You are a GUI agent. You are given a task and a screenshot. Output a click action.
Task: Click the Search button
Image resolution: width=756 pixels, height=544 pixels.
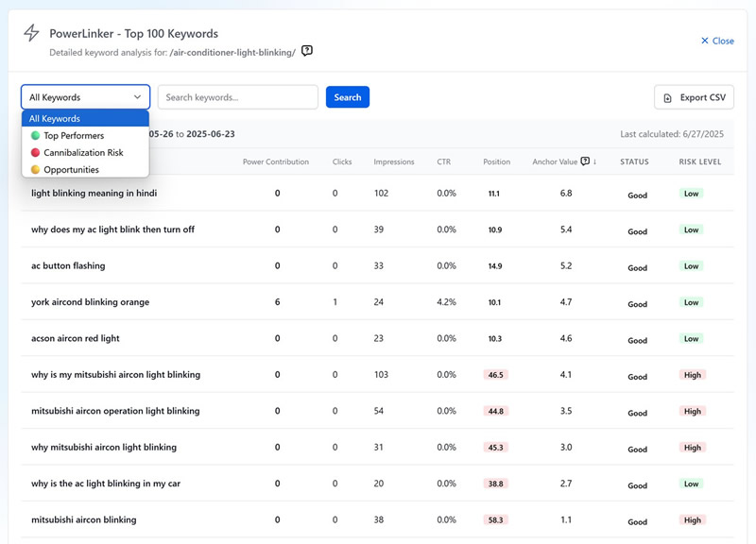point(347,97)
